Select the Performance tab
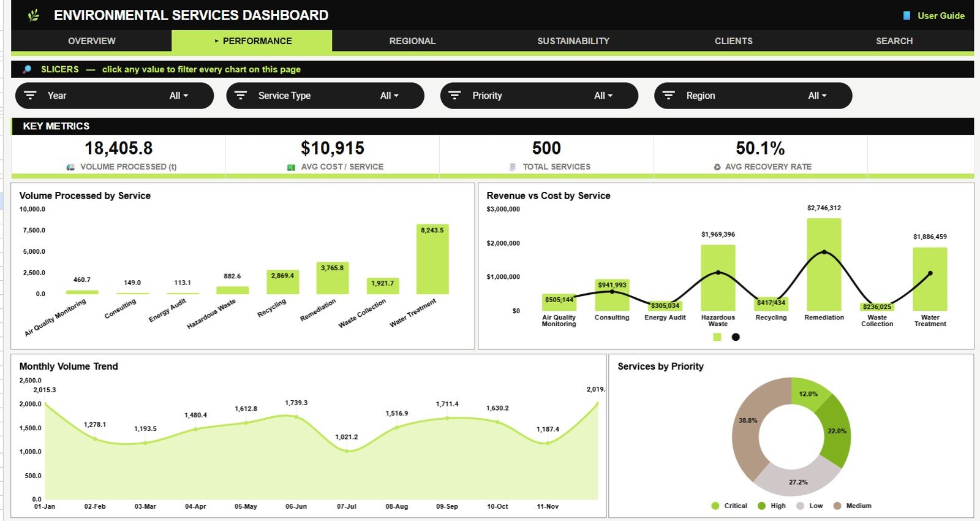The image size is (980, 521). coord(252,41)
